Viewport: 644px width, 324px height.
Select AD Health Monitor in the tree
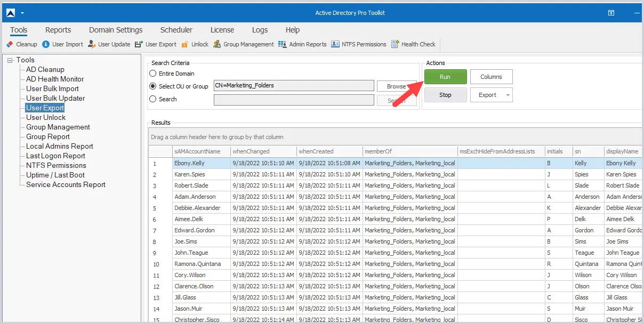[55, 79]
